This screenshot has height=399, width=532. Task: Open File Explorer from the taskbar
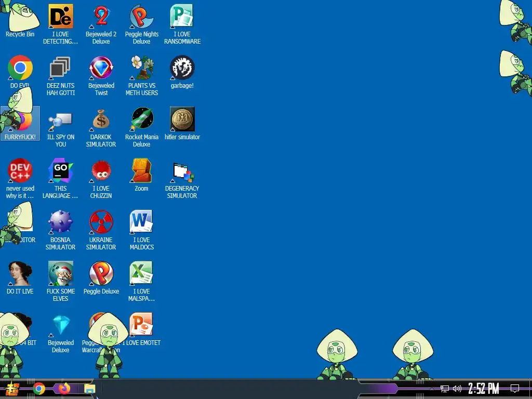(90, 389)
